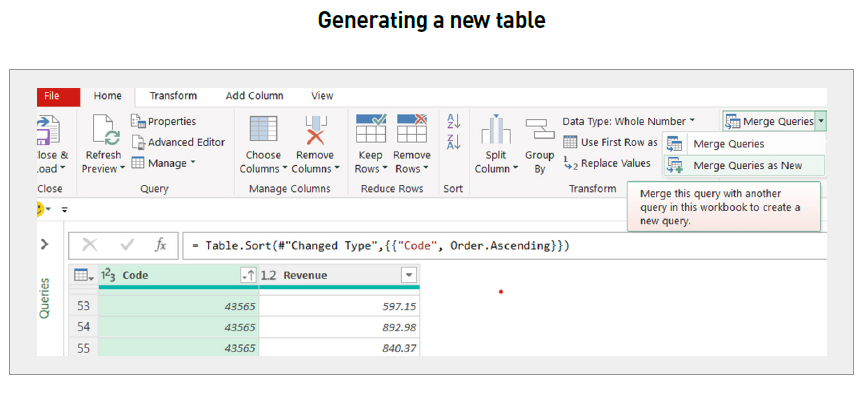Click Use First Row as Headers
The image size is (868, 406).
pyautogui.click(x=610, y=142)
